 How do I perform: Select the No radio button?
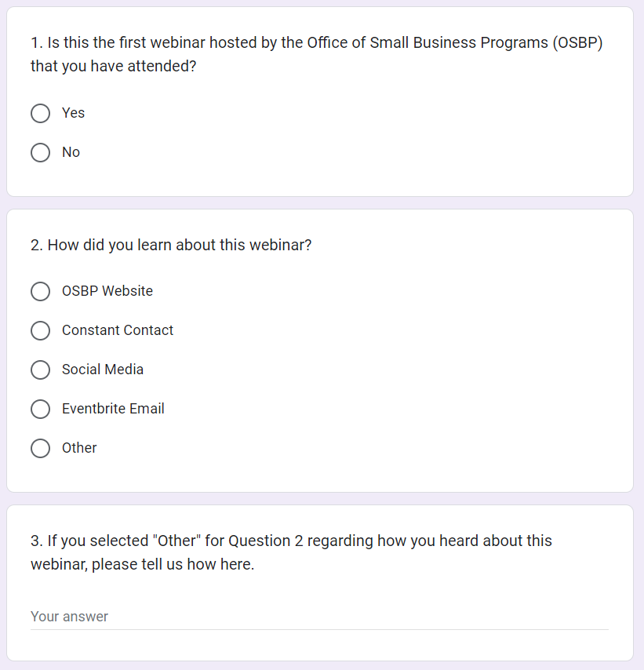(x=41, y=153)
